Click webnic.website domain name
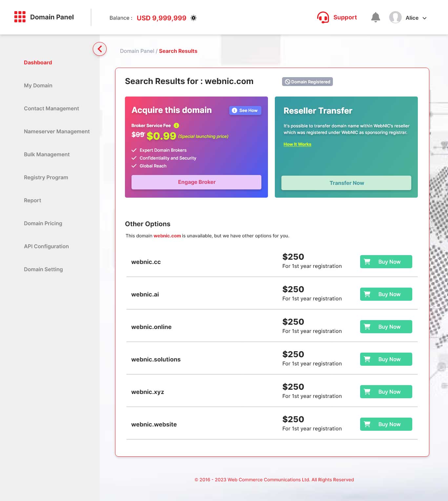The height and width of the screenshot is (501, 448). (154, 425)
